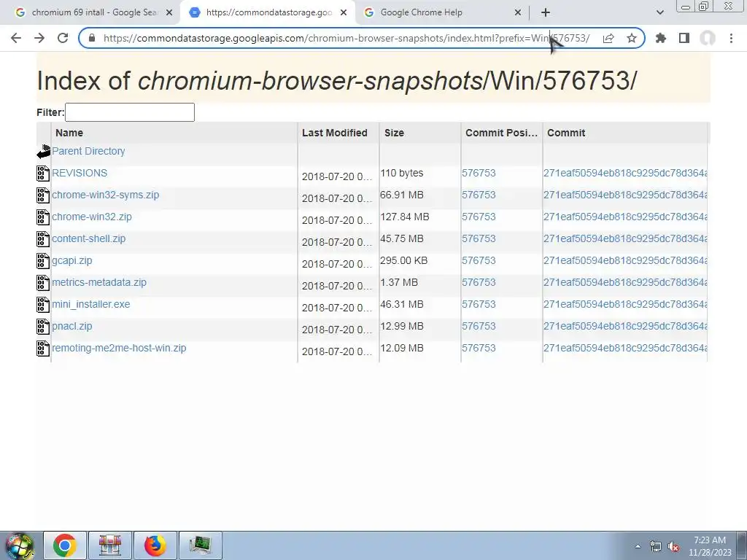Download chrome-win32.zip
Screen dimensions: 747x560
pos(91,217)
